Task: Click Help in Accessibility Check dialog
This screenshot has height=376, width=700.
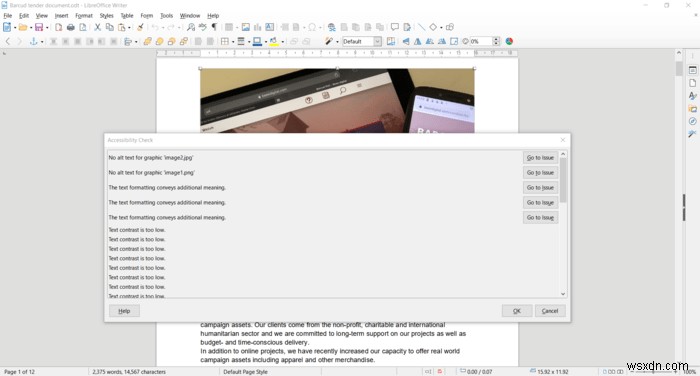Action: [x=124, y=311]
